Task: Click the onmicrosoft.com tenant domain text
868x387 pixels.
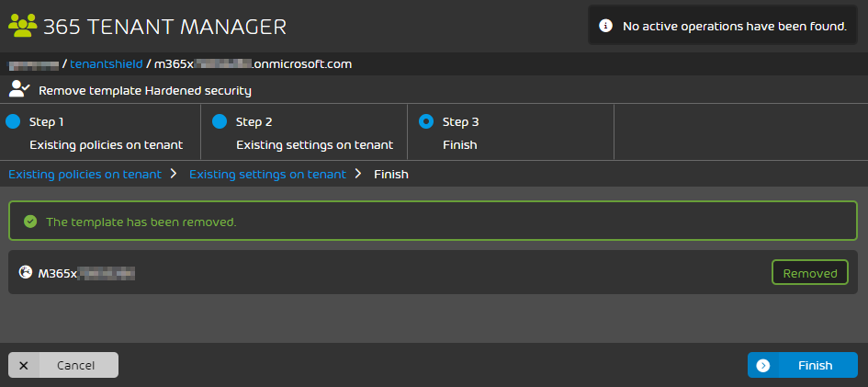Action: click(x=253, y=64)
